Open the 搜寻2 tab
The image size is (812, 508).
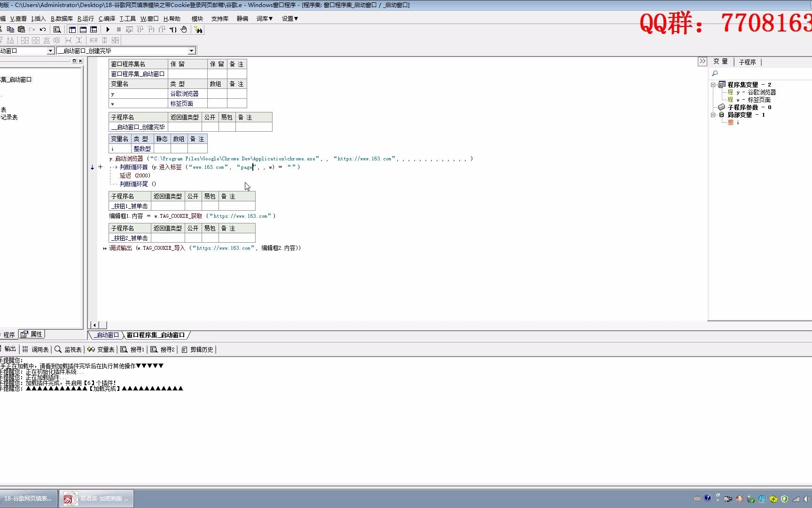[163, 349]
